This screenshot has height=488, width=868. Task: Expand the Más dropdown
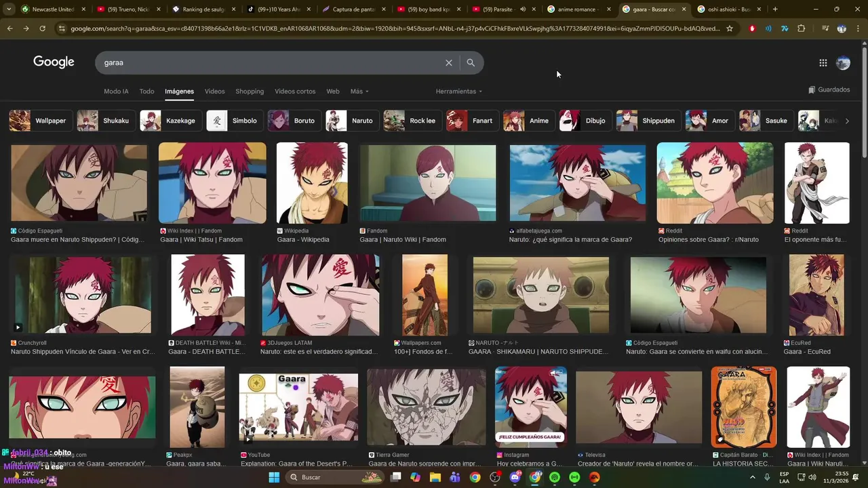pyautogui.click(x=359, y=91)
